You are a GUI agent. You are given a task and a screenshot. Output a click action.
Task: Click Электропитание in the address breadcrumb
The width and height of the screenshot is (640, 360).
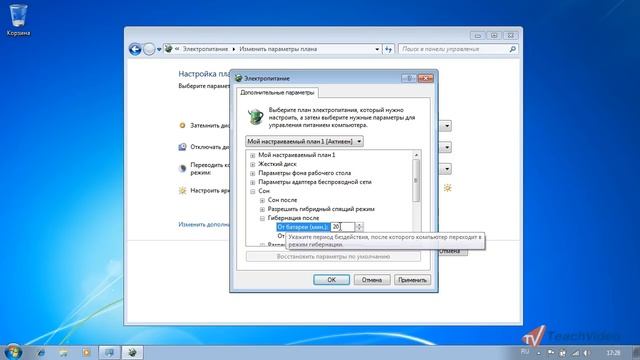pos(205,49)
